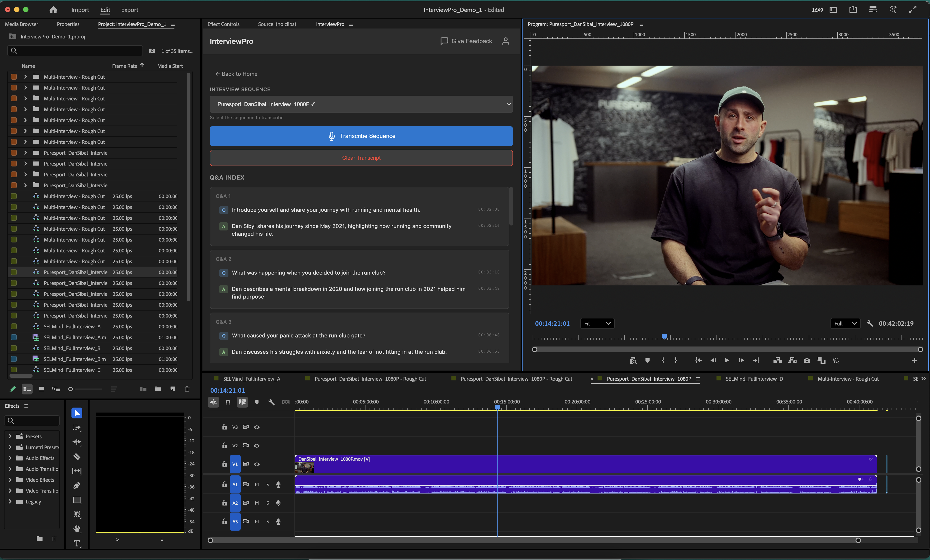Image resolution: width=930 pixels, height=560 pixels.
Task: Select the Hand tool
Action: tap(77, 529)
